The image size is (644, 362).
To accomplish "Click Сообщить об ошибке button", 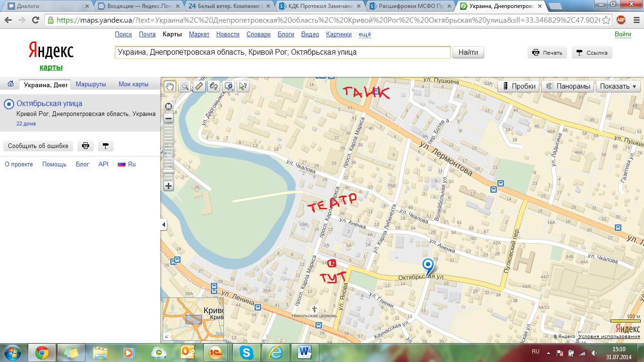I will pos(38,146).
